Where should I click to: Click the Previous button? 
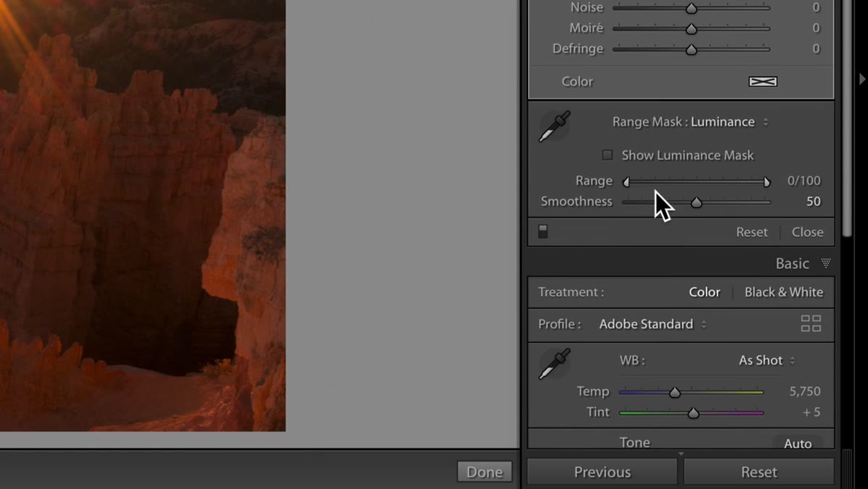pos(603,472)
